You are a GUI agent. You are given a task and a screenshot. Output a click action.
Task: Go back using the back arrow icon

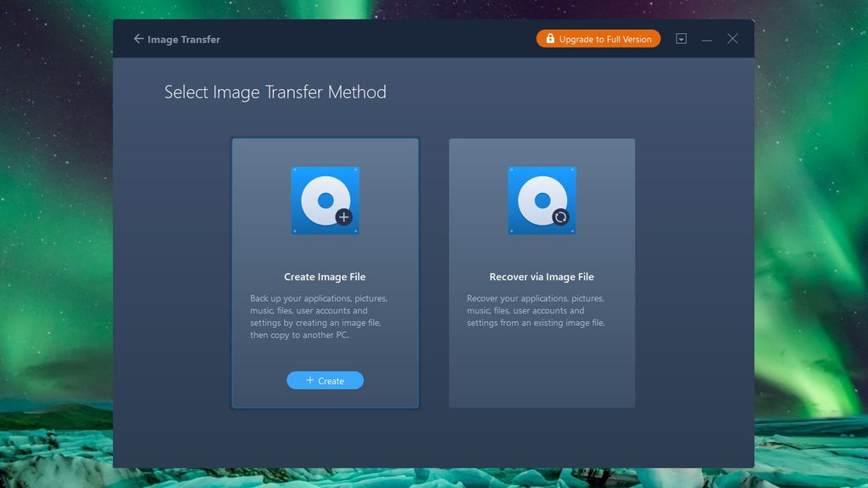(x=138, y=38)
